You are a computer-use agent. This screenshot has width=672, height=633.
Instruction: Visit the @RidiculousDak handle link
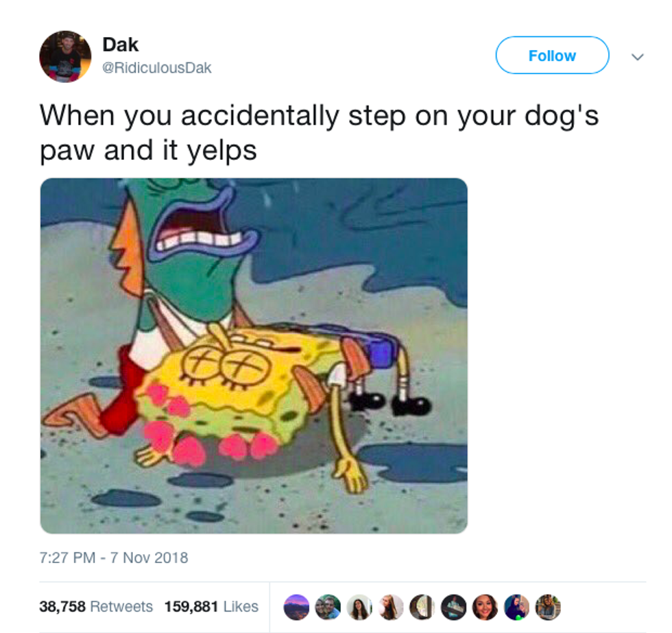click(x=157, y=68)
